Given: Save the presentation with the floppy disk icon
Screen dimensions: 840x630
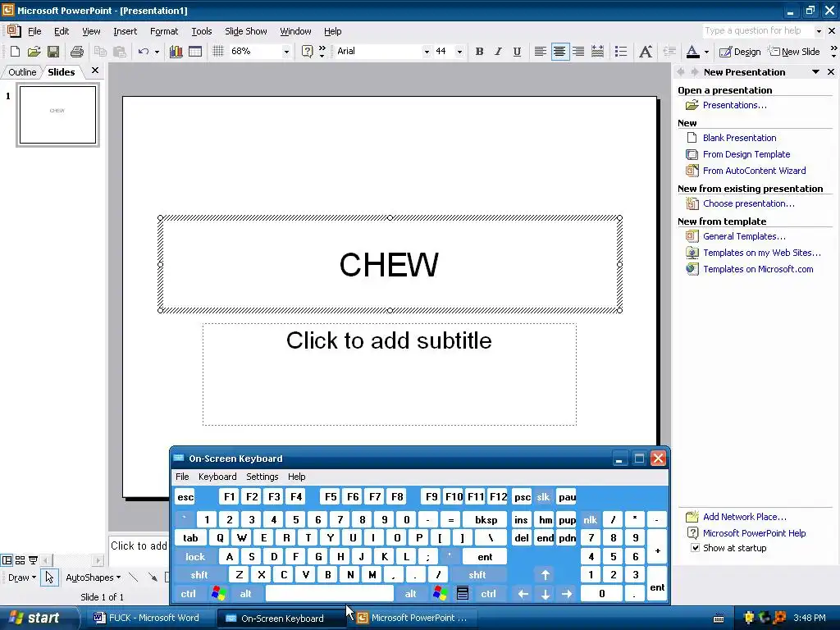Looking at the screenshot, I should click(x=53, y=52).
